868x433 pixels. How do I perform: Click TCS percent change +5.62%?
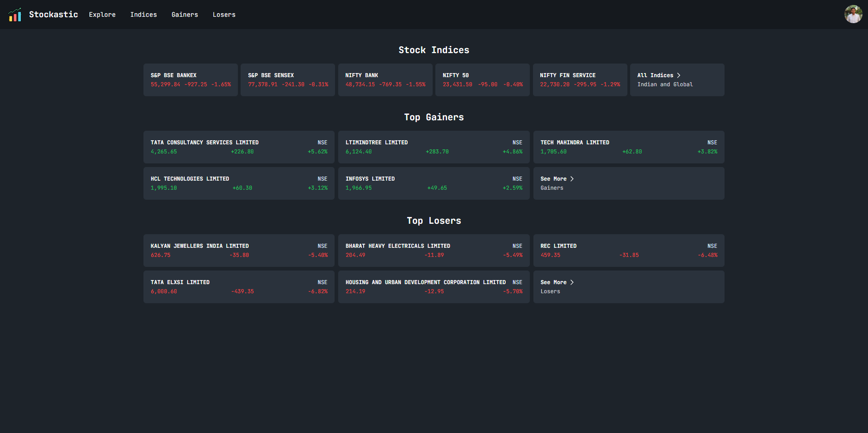click(317, 152)
